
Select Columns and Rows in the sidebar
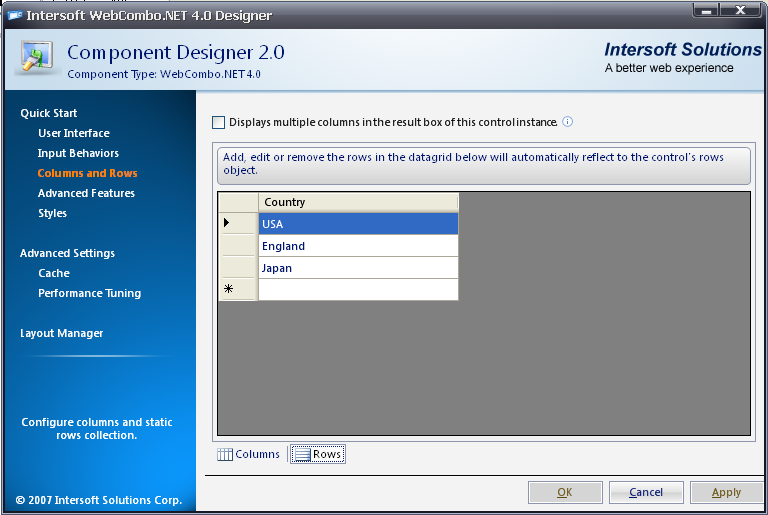coord(87,173)
